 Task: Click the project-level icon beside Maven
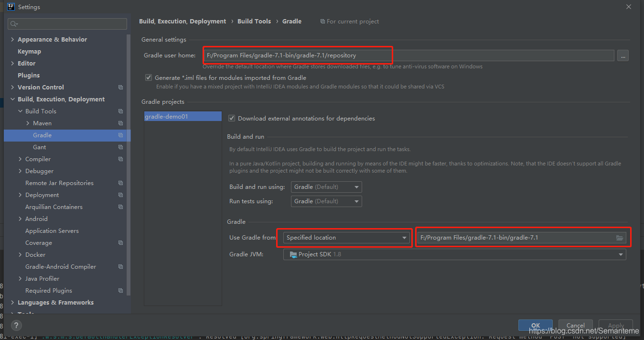pyautogui.click(x=120, y=123)
